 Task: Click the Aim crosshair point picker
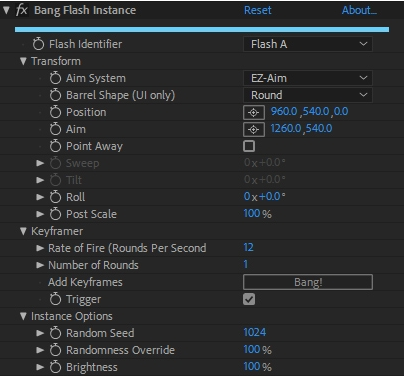tap(254, 130)
